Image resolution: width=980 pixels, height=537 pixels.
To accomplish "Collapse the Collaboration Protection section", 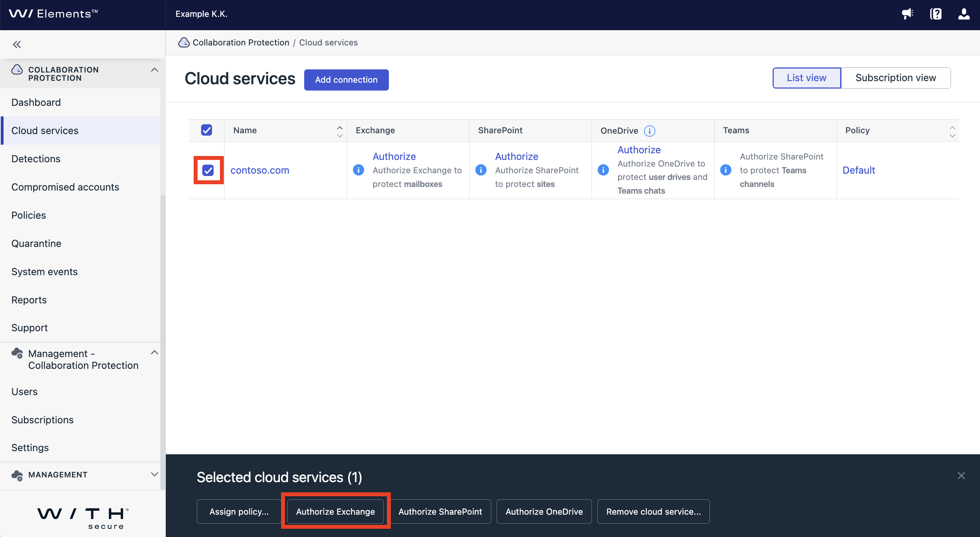I will [x=154, y=70].
